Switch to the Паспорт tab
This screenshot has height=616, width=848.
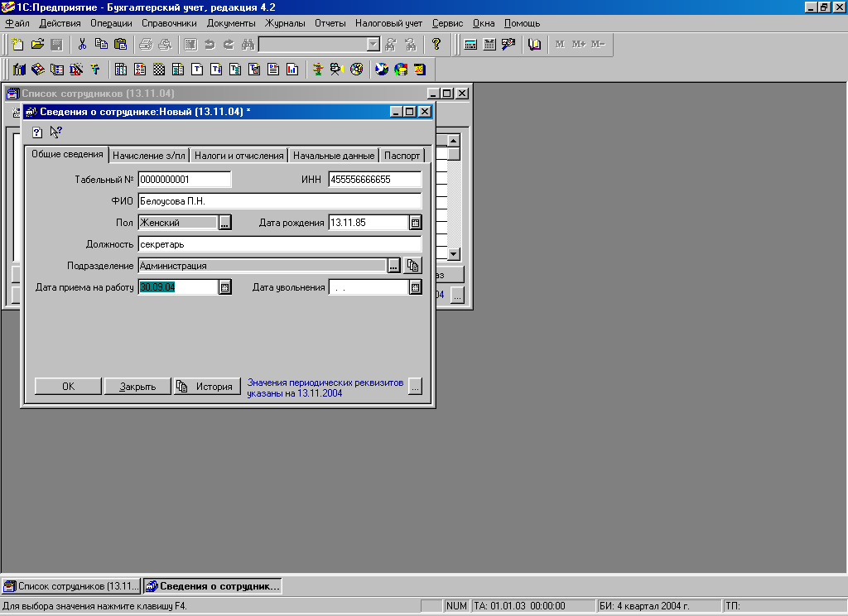[x=402, y=156]
